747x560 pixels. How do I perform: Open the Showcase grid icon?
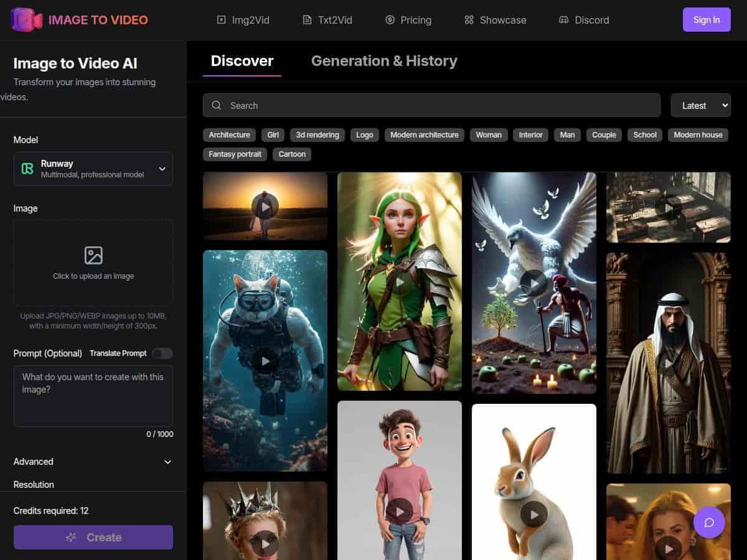coord(469,20)
